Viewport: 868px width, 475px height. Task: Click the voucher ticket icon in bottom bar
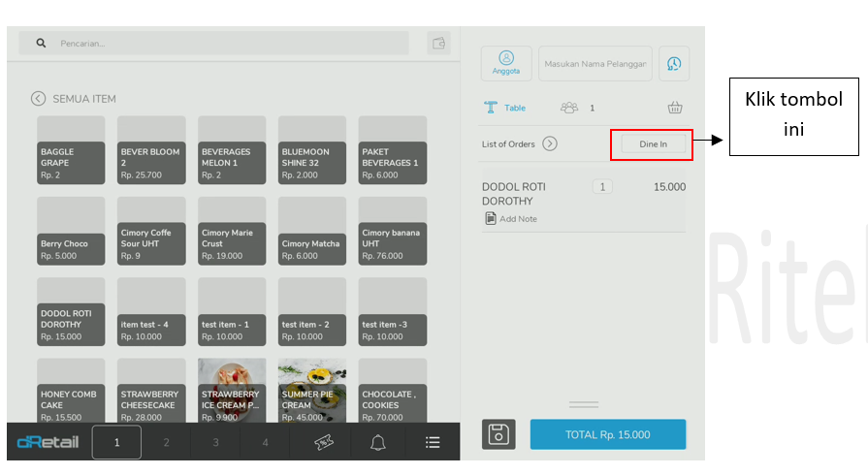(x=324, y=442)
